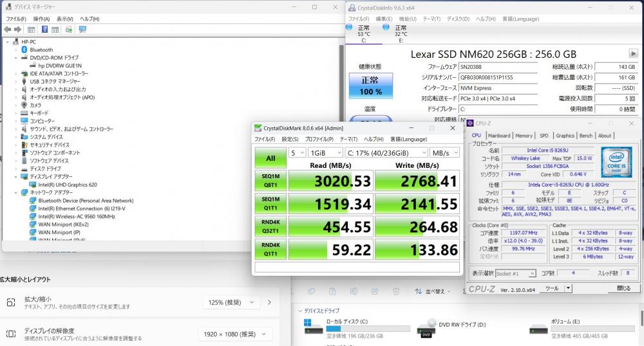
Task: Click the Local Disk (C:) drive icon in Explorer
Action: 314,327
